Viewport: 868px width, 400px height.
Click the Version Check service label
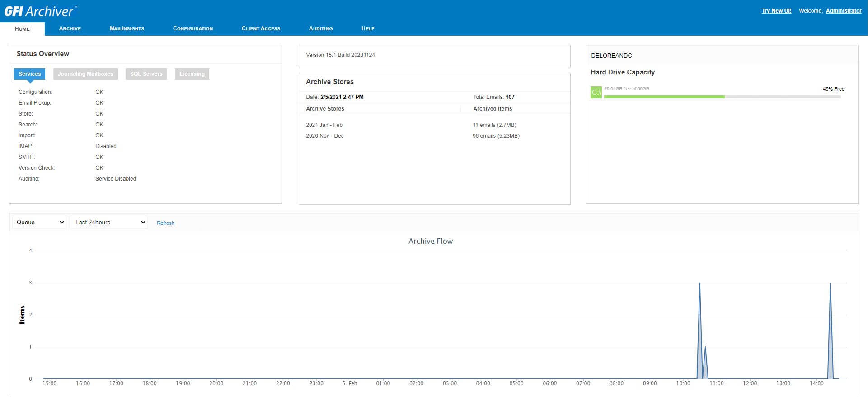(x=37, y=168)
